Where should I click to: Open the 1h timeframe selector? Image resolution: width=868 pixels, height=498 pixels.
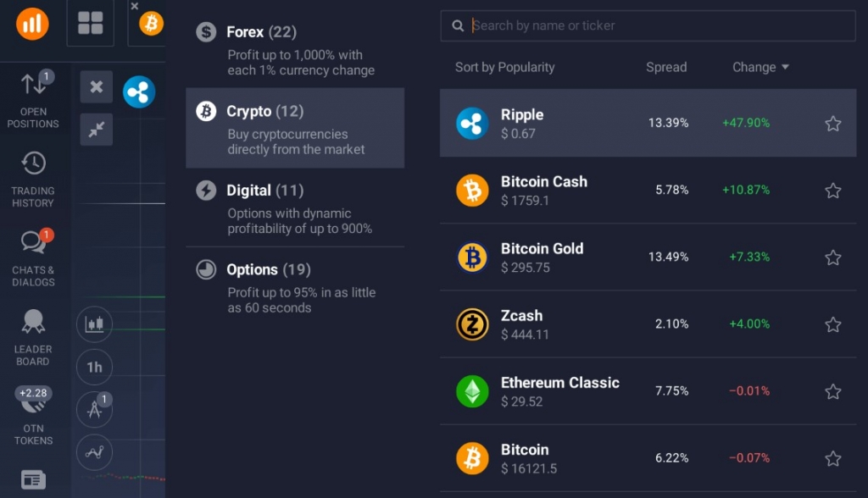pos(94,367)
